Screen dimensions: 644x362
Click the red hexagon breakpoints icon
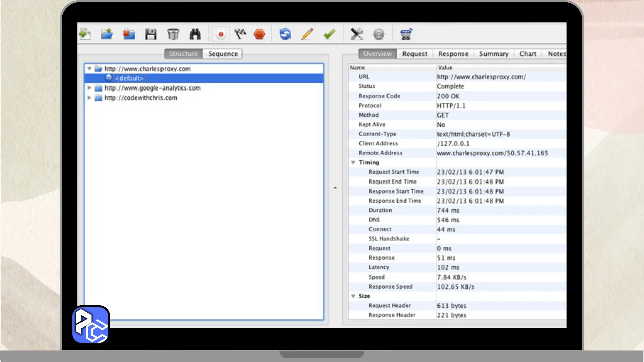tap(259, 34)
